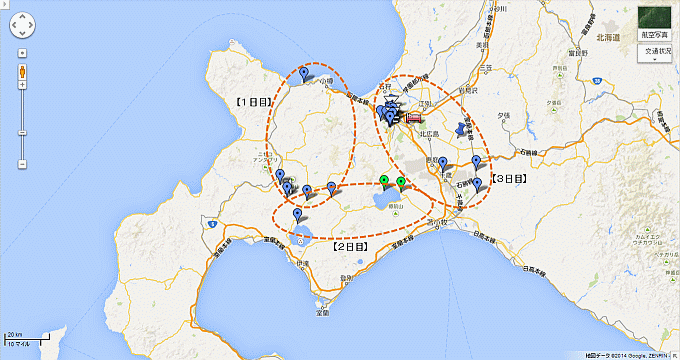Select the Street View pegman icon
Screen dimensions: 680x360
tap(22, 72)
